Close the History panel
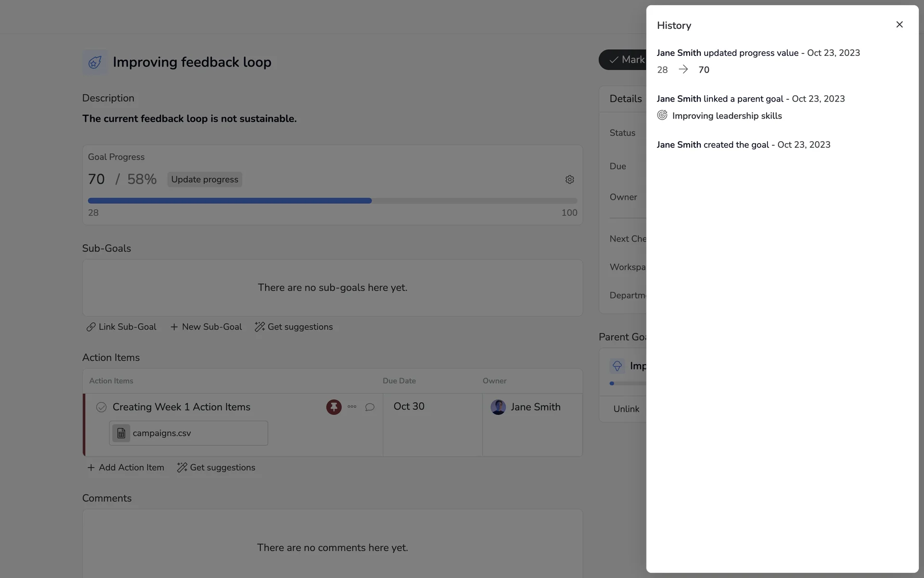Image resolution: width=924 pixels, height=578 pixels. pyautogui.click(x=899, y=25)
